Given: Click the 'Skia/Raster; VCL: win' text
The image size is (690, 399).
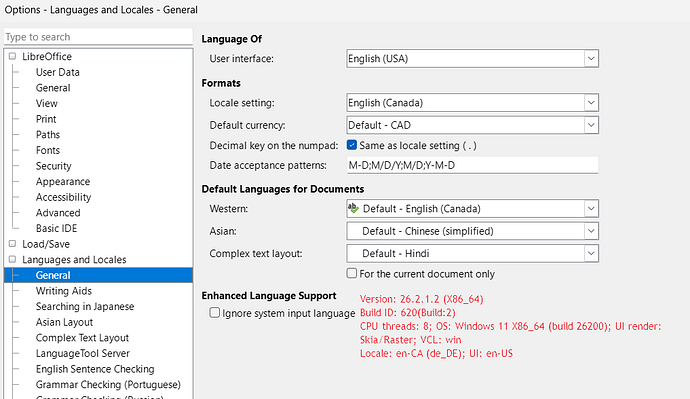Looking at the screenshot, I should pos(410,340).
